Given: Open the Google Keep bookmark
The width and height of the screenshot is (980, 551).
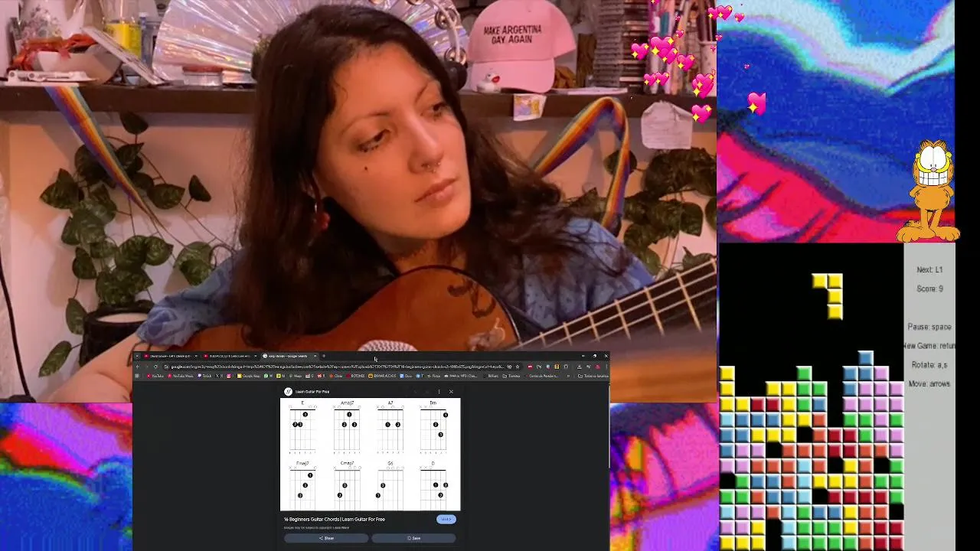Looking at the screenshot, I should point(248,376).
